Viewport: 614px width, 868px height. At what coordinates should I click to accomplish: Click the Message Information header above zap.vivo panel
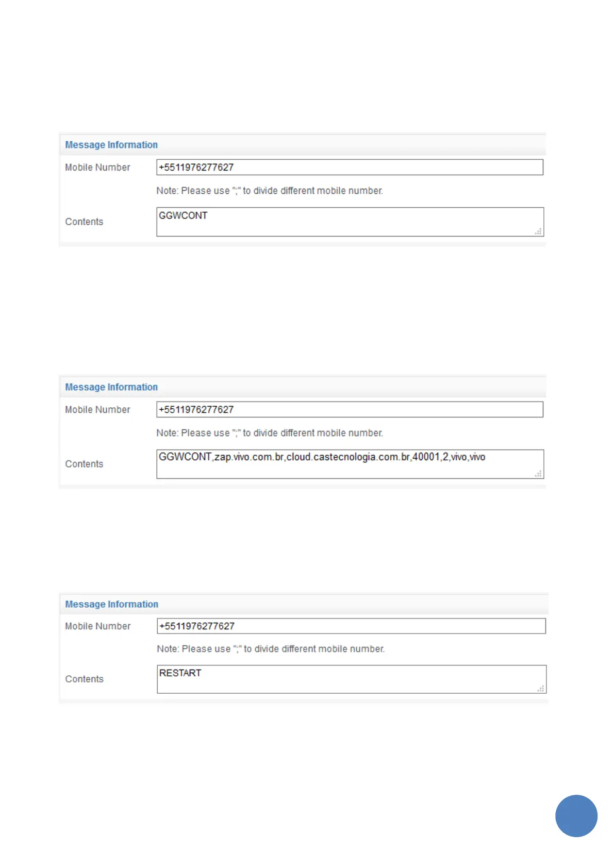[x=111, y=387]
